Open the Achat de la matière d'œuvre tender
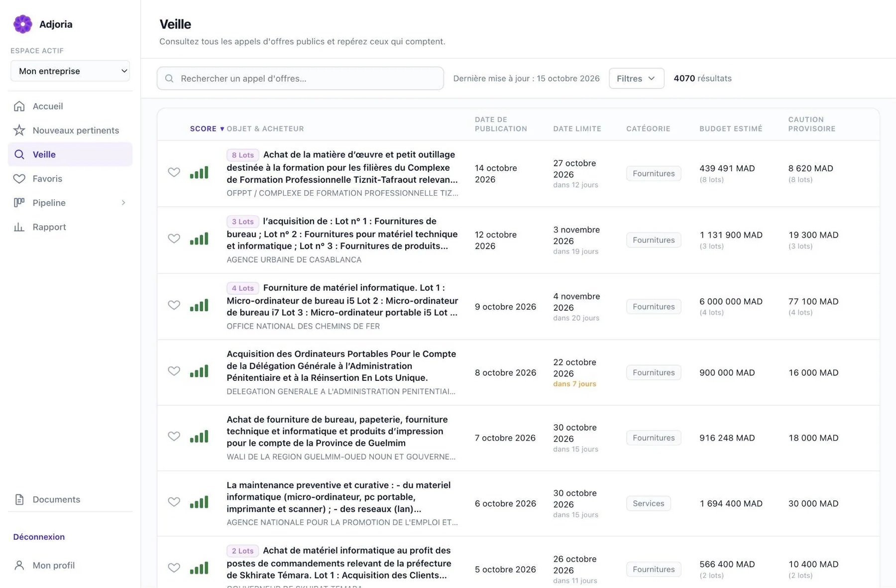This screenshot has height=588, width=896. point(342,167)
